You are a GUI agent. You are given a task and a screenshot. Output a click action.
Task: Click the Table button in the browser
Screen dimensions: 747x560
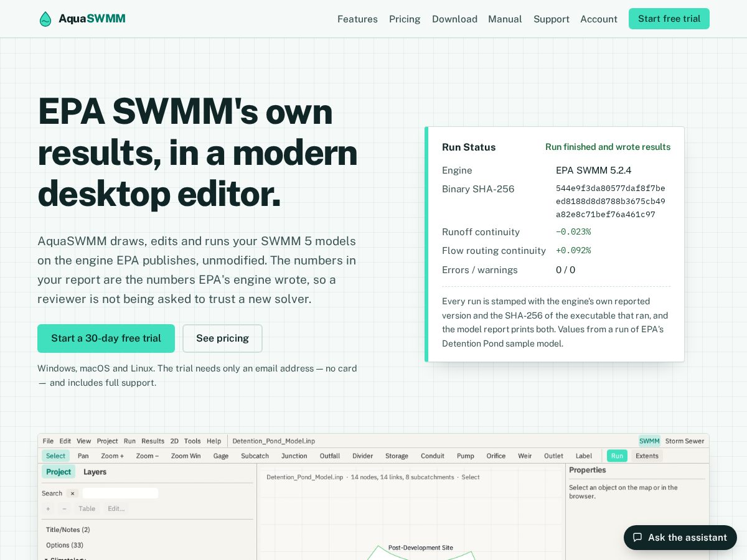point(87,508)
